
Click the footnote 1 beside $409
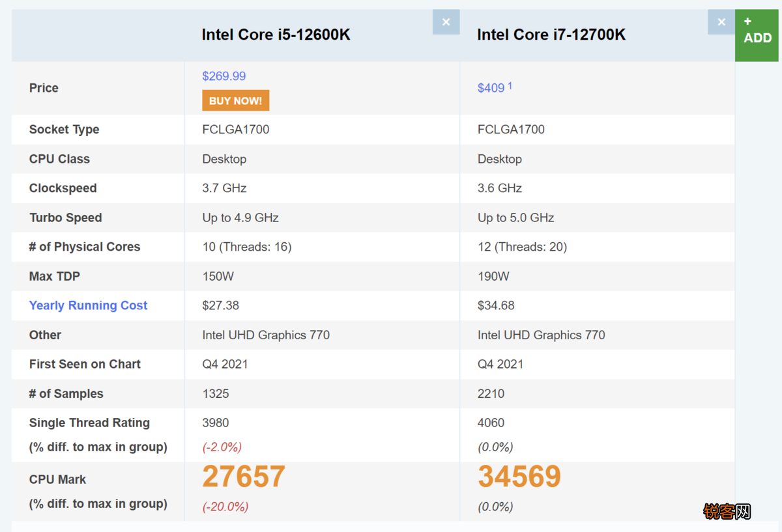pos(510,85)
